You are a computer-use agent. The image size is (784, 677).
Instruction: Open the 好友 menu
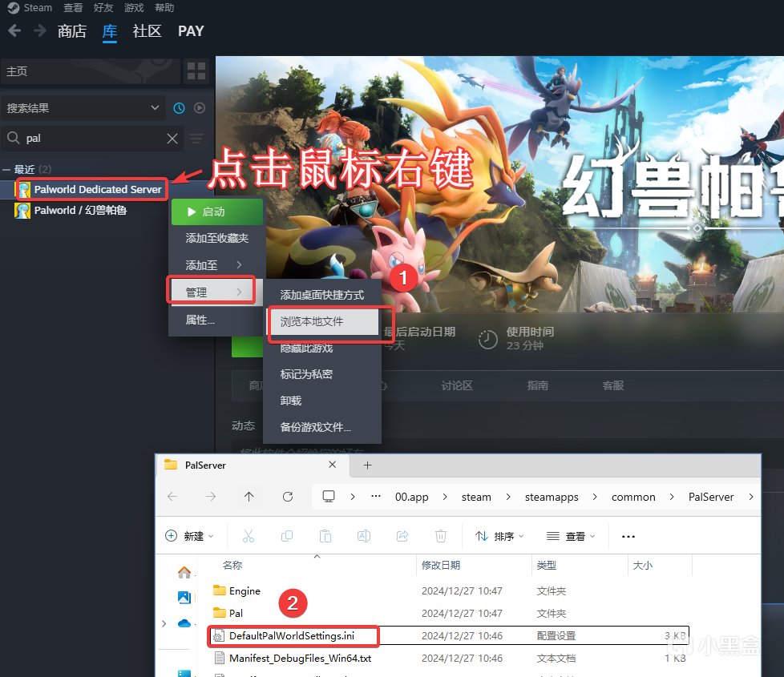point(103,7)
